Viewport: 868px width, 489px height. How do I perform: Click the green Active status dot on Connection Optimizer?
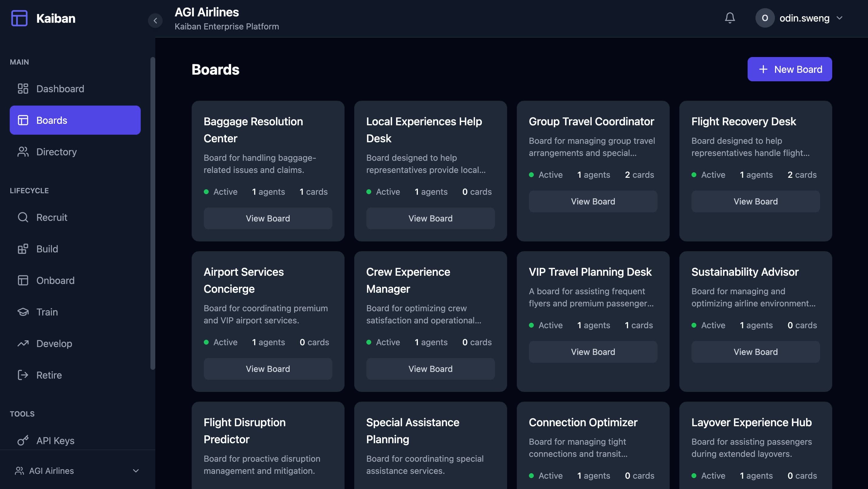point(531,476)
